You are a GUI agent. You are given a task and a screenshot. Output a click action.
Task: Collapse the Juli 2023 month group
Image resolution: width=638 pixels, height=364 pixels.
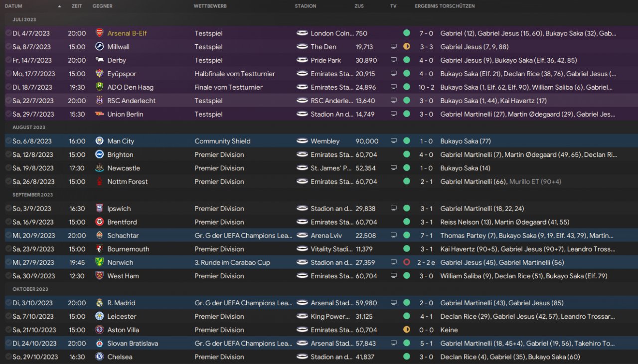(24, 19)
